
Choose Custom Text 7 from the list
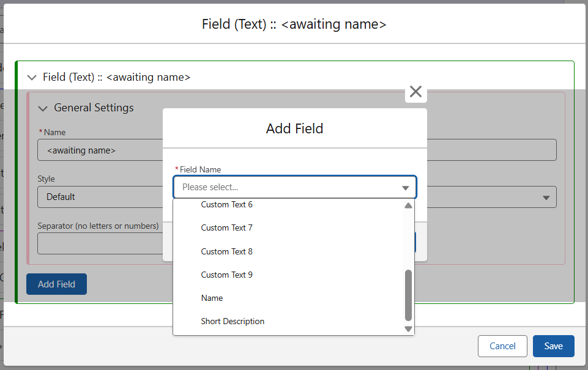[227, 228]
